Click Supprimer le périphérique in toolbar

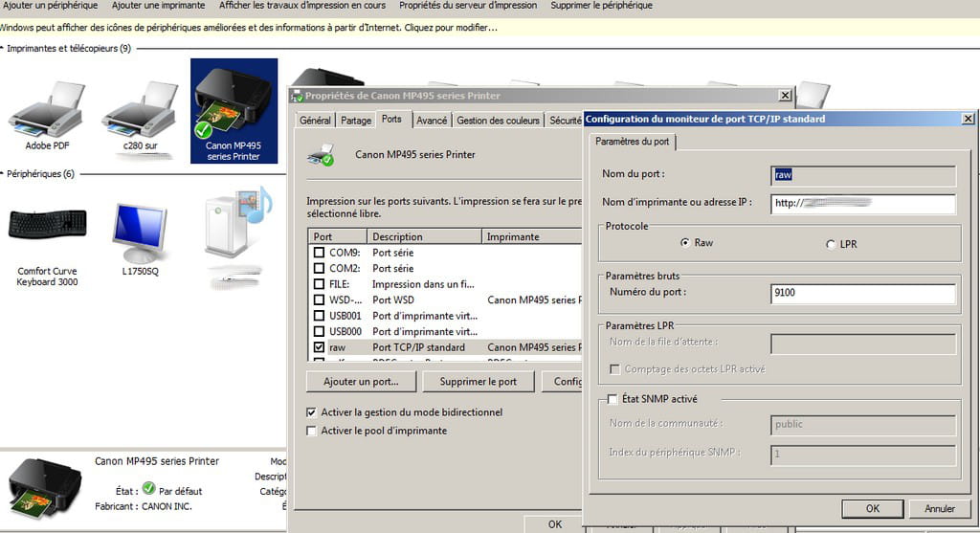pos(601,5)
